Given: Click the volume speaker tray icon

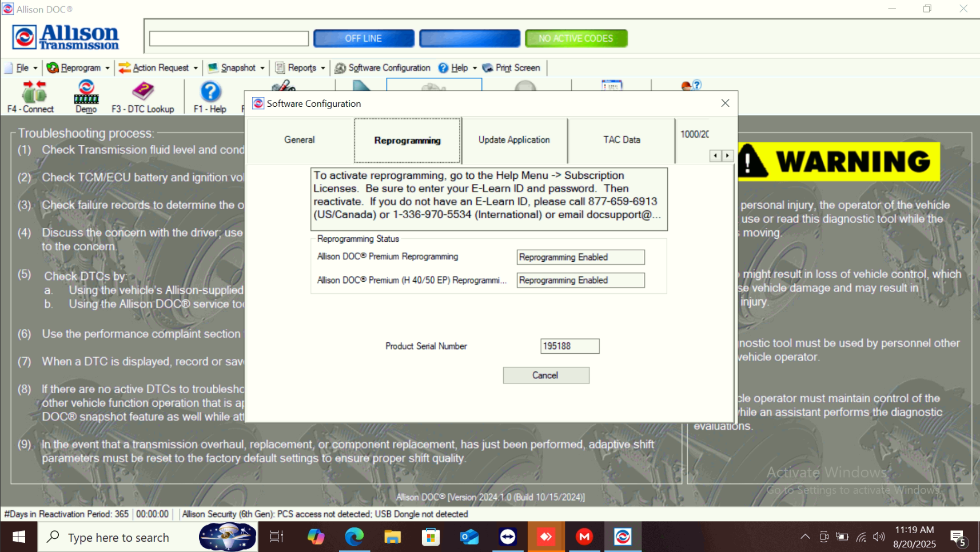Looking at the screenshot, I should [x=879, y=537].
